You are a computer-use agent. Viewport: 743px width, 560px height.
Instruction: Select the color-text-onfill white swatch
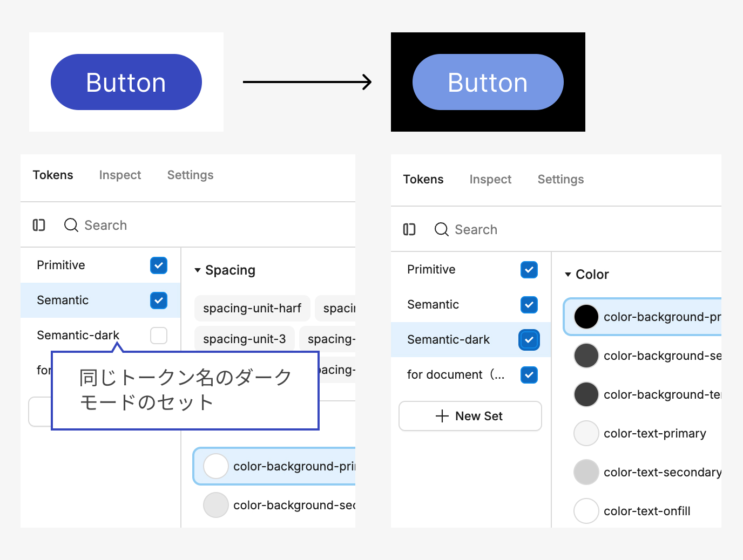click(586, 511)
